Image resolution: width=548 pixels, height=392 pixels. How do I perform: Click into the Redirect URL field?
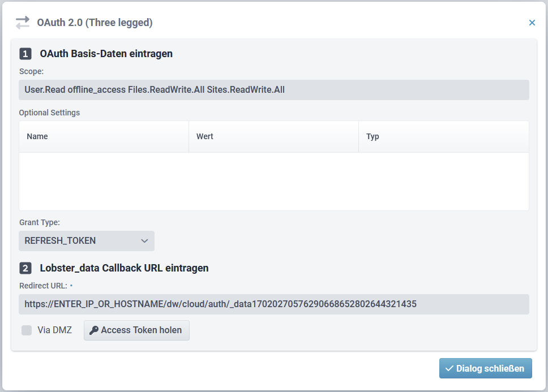(274, 304)
